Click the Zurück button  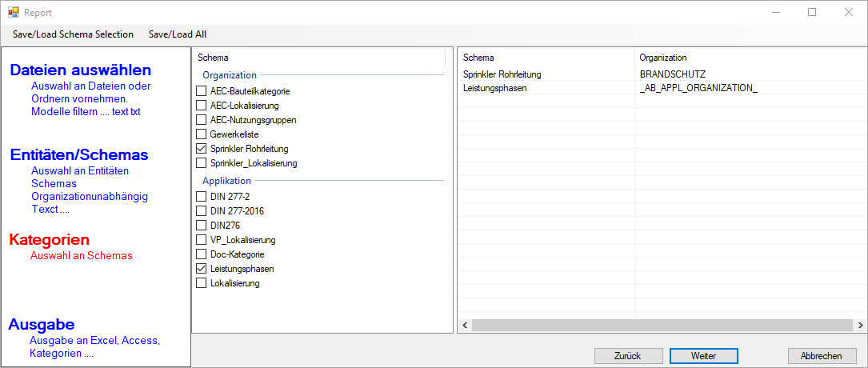(x=628, y=356)
